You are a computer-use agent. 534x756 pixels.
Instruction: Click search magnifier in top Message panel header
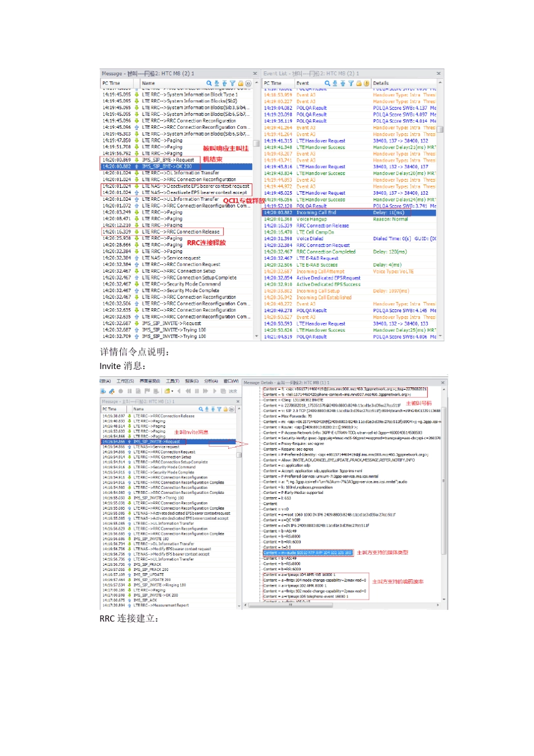(209, 83)
